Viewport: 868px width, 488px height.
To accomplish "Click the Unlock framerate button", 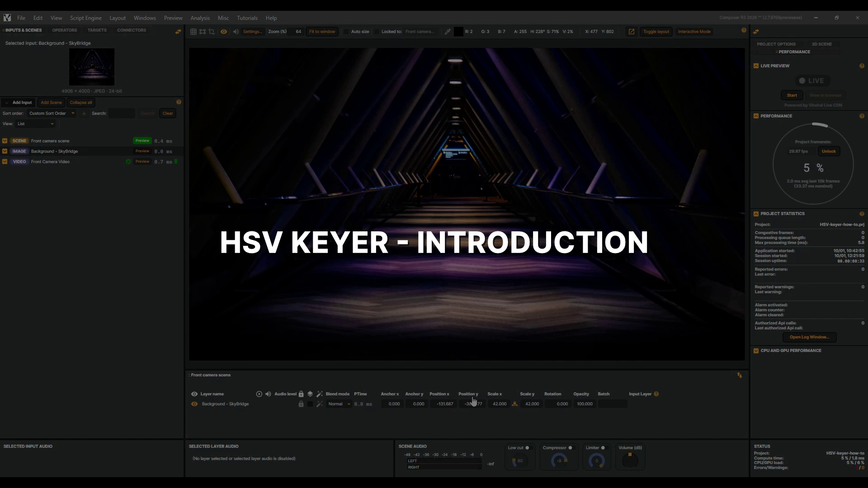I will coord(829,151).
